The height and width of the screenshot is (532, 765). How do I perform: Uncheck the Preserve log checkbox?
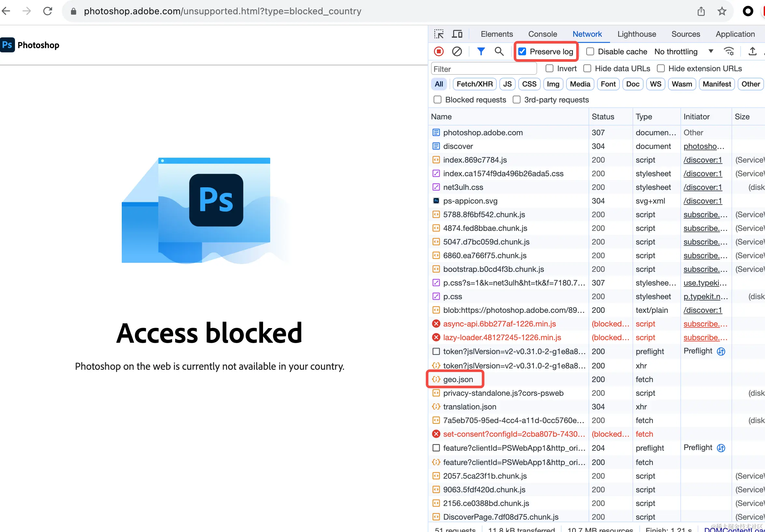tap(522, 52)
